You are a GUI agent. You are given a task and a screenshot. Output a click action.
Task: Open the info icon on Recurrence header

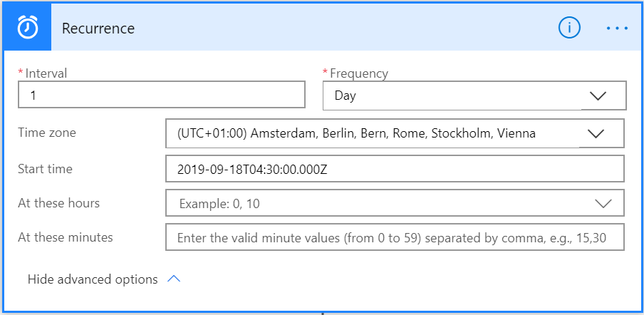tap(569, 28)
